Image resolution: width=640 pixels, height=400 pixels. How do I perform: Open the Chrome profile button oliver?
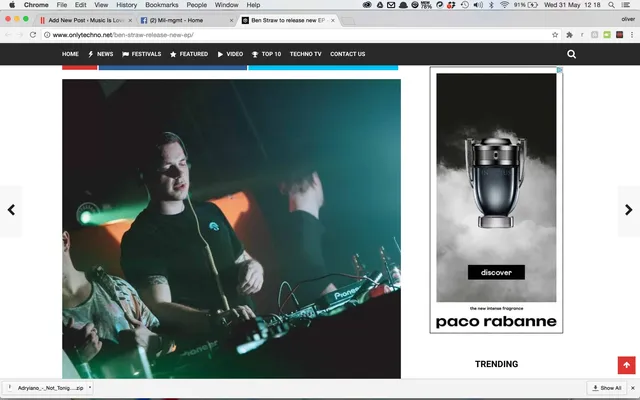[628, 19]
